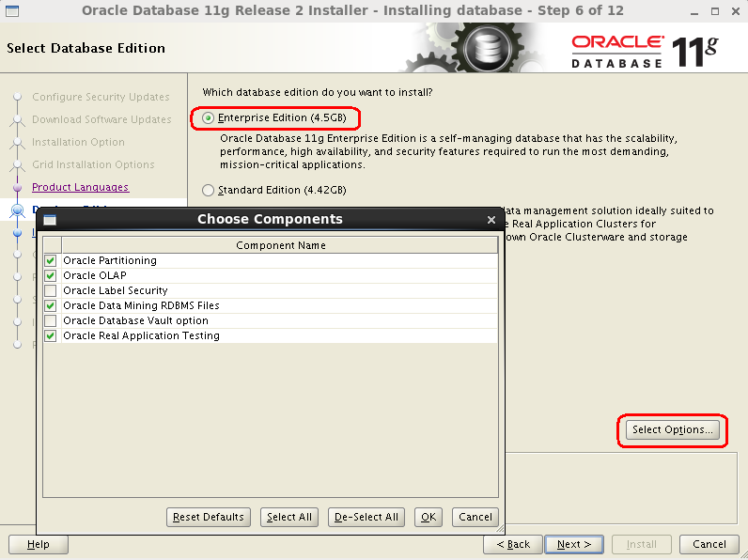Click the Oracle Data Mining RDBMS Files text
The image size is (748, 560).
point(141,305)
